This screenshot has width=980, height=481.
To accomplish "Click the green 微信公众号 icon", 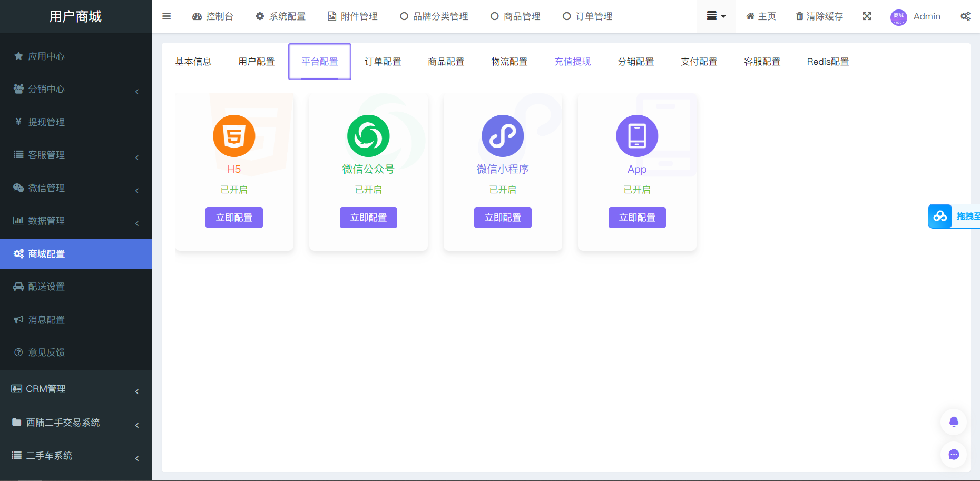I will [x=368, y=136].
